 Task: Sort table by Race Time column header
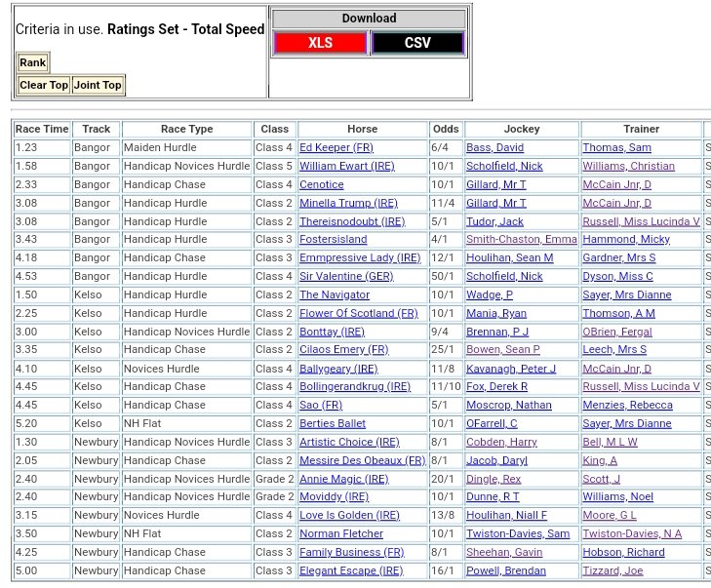point(42,129)
